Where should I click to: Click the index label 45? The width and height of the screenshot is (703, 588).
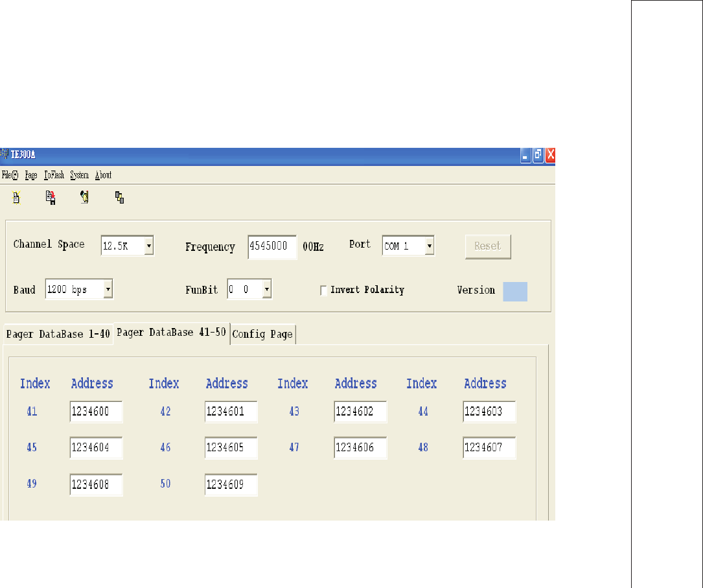pyautogui.click(x=32, y=447)
